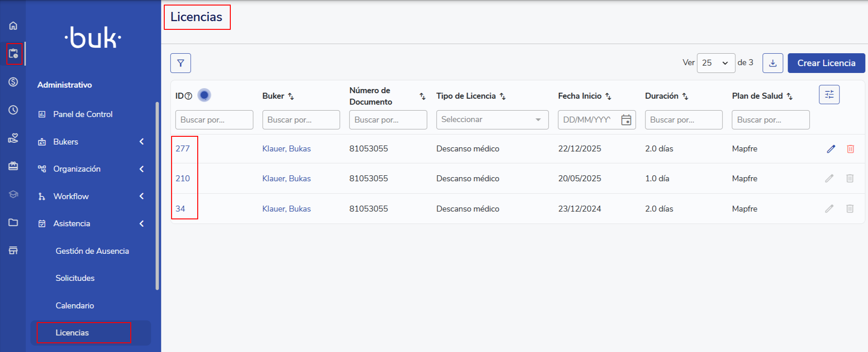Click the dollar sign icon in the left rail
868x352 pixels.
pyautogui.click(x=13, y=82)
